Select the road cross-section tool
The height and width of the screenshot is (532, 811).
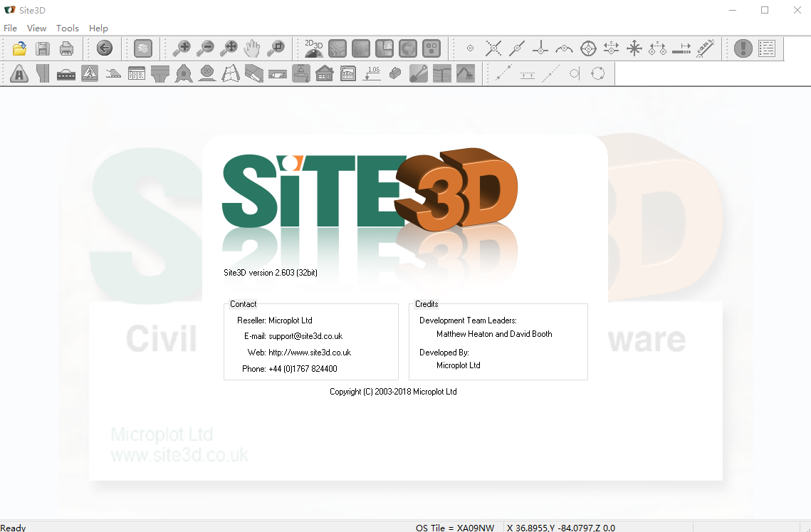[66, 74]
